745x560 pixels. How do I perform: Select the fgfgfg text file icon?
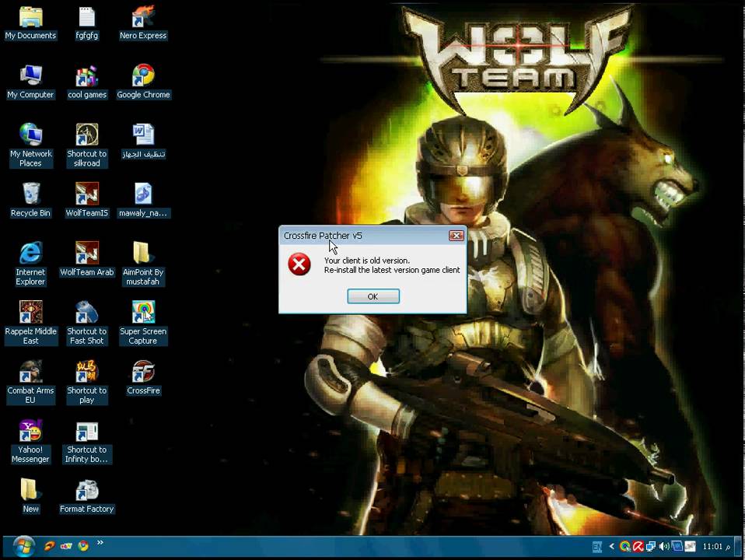point(86,24)
